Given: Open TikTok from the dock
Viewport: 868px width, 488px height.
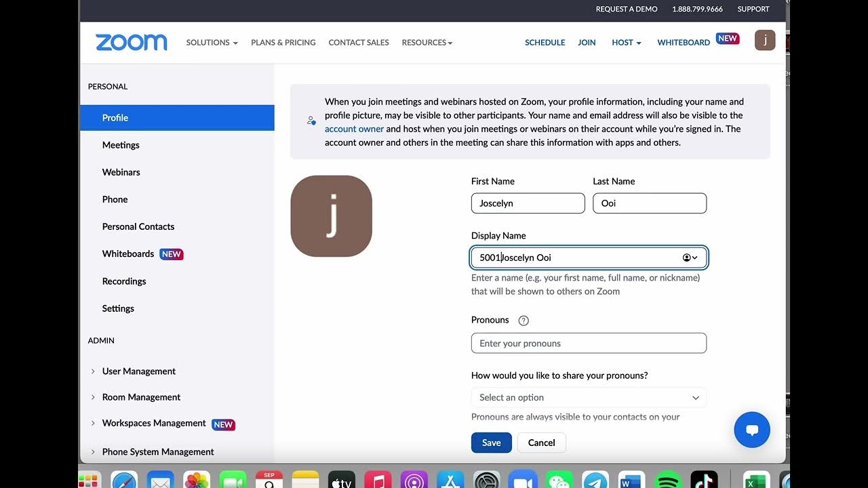Looking at the screenshot, I should [704, 480].
